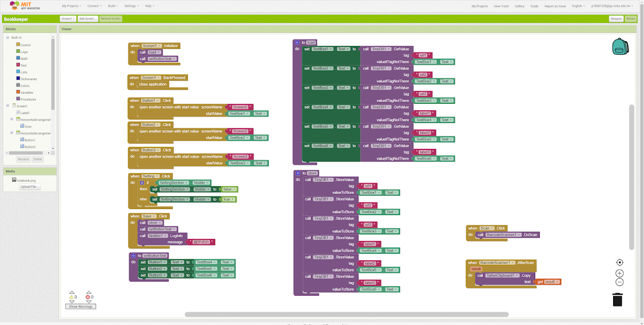Click the Upload File button
The image size is (644, 325).
pyautogui.click(x=30, y=187)
